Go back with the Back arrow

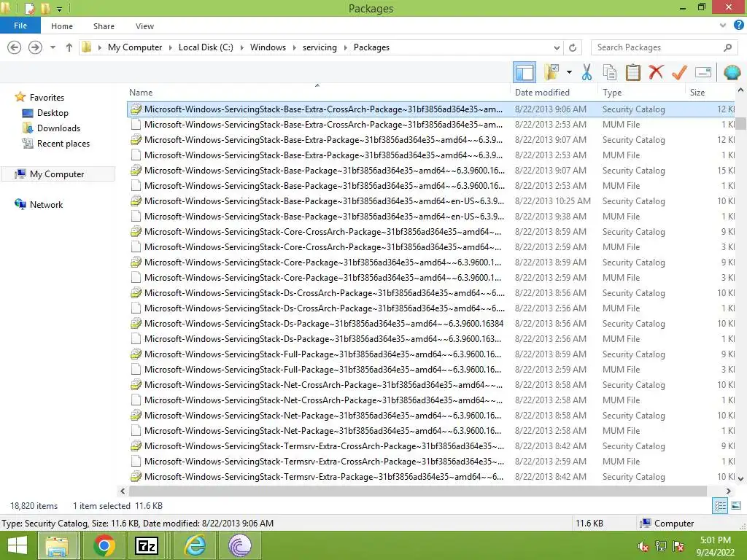click(15, 47)
